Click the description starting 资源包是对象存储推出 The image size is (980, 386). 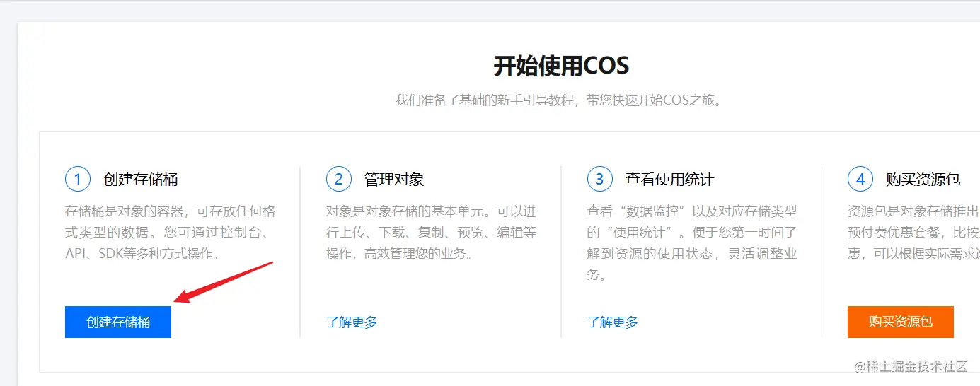(x=913, y=233)
